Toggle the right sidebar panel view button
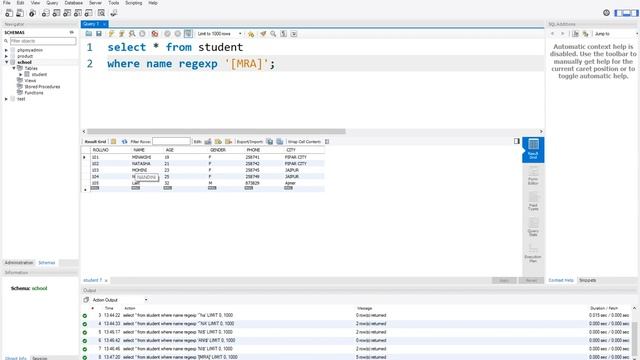 pyautogui.click(x=634, y=13)
